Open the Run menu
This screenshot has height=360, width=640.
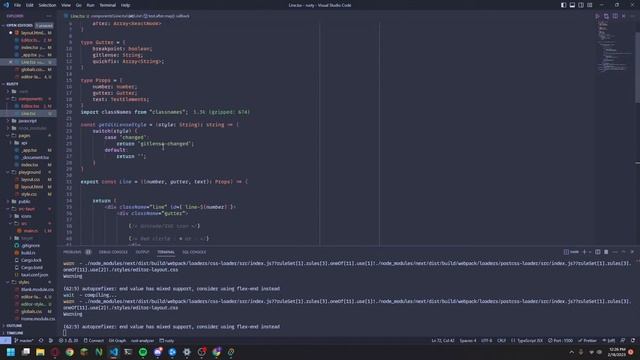[91, 5]
